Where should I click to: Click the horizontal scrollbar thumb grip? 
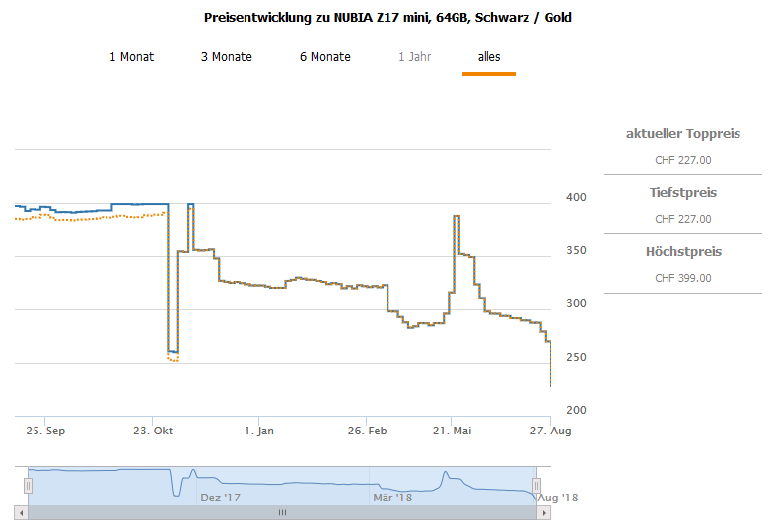[282, 513]
